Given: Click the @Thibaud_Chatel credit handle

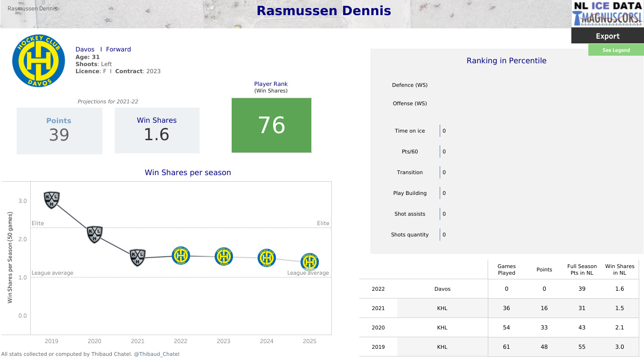Looking at the screenshot, I should 157,354.
